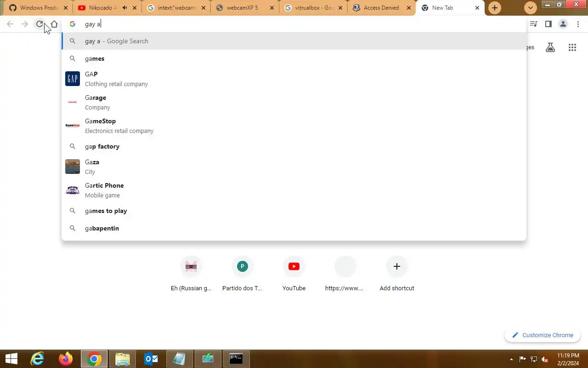Open Outlook from taskbar
The width and height of the screenshot is (588, 368).
pyautogui.click(x=151, y=359)
